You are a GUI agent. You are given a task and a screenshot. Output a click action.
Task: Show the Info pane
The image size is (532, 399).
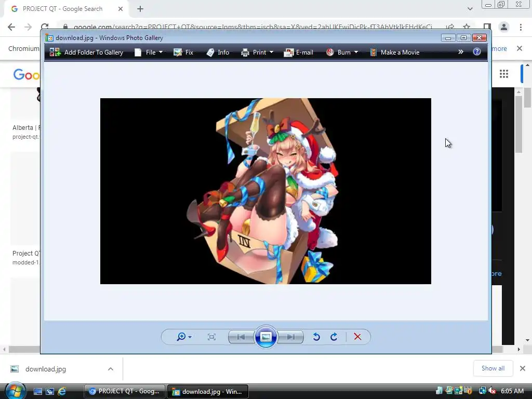pos(218,52)
